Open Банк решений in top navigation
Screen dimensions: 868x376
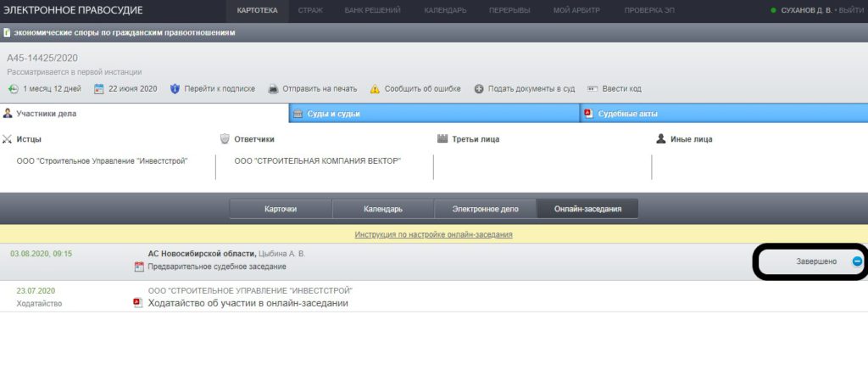372,10
